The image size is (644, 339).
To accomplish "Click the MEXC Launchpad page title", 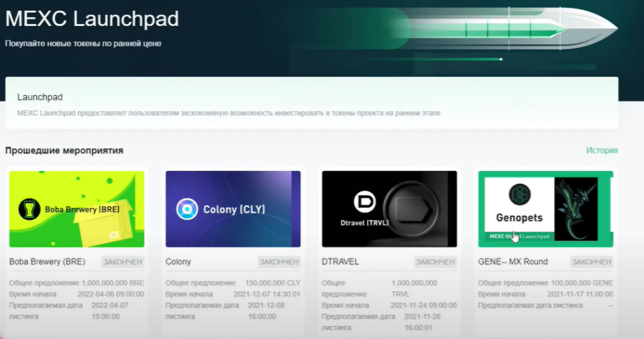I will (x=92, y=19).
